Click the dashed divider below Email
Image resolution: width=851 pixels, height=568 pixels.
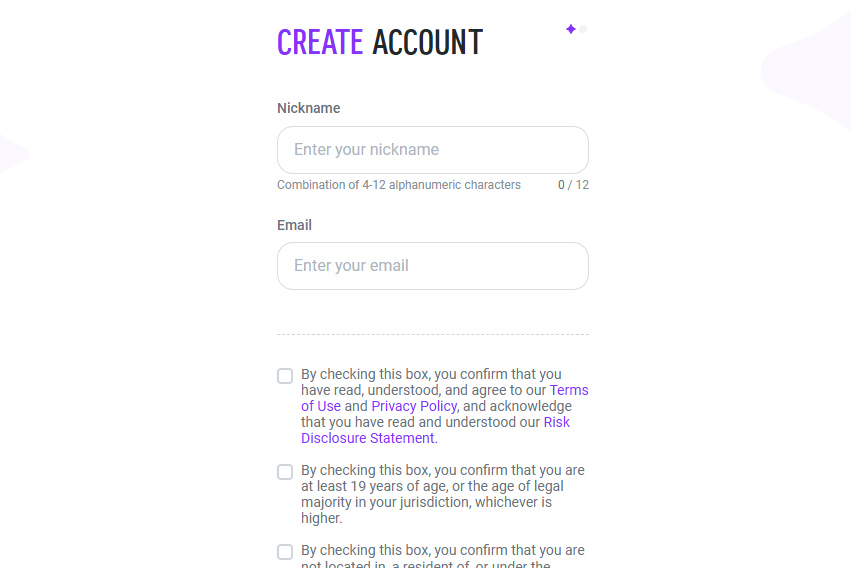(x=432, y=334)
